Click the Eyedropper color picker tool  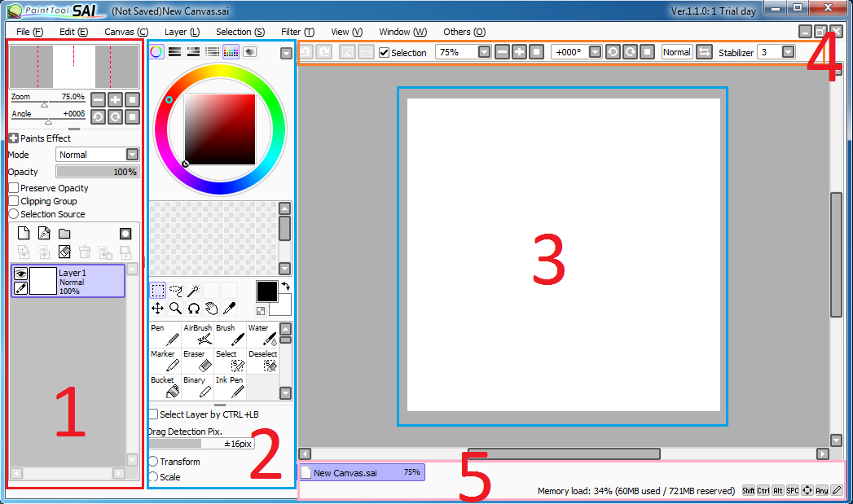(x=229, y=309)
